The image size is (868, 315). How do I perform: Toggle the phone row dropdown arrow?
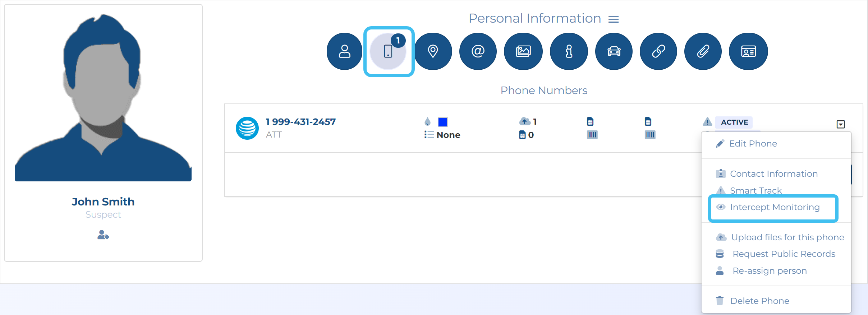tap(840, 124)
